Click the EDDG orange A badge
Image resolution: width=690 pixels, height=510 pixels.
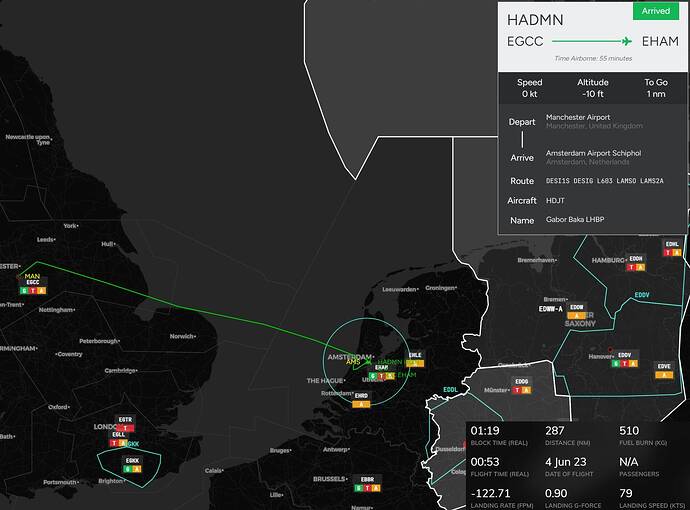[526, 390]
